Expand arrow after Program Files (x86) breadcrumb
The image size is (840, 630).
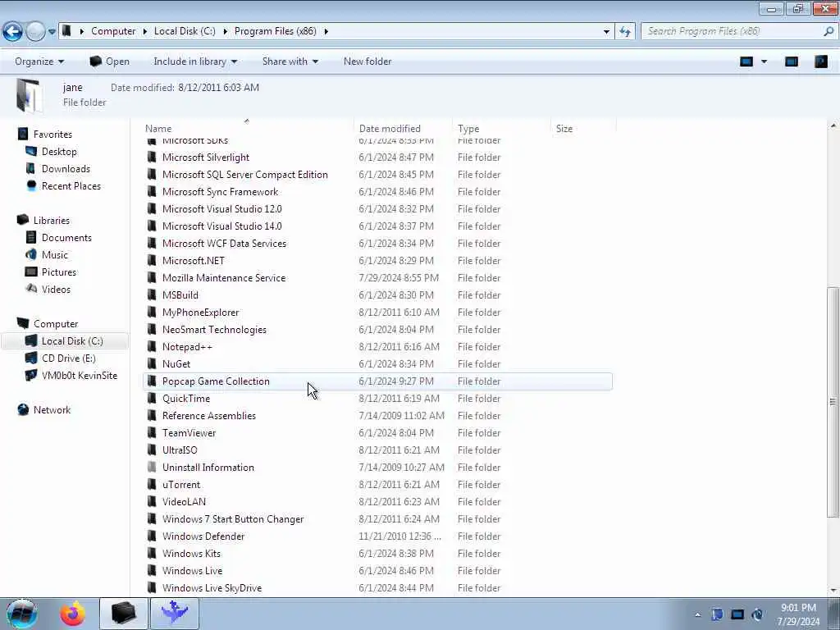pyautogui.click(x=326, y=32)
